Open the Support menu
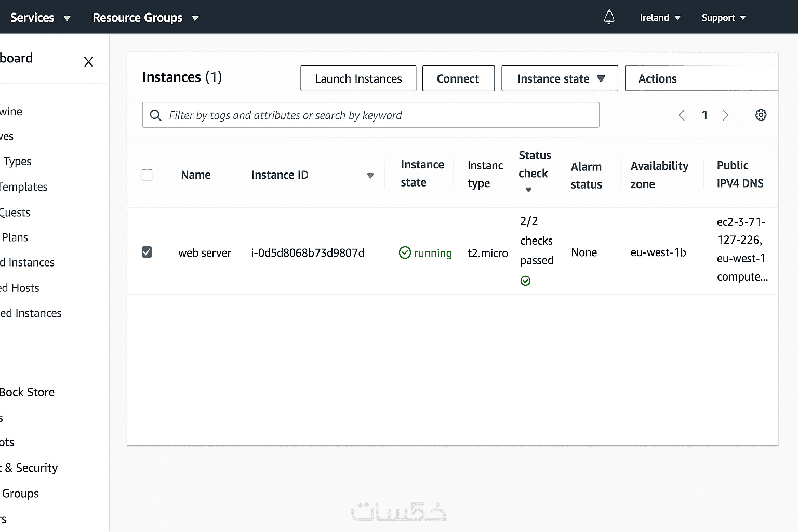798x532 pixels. click(723, 18)
